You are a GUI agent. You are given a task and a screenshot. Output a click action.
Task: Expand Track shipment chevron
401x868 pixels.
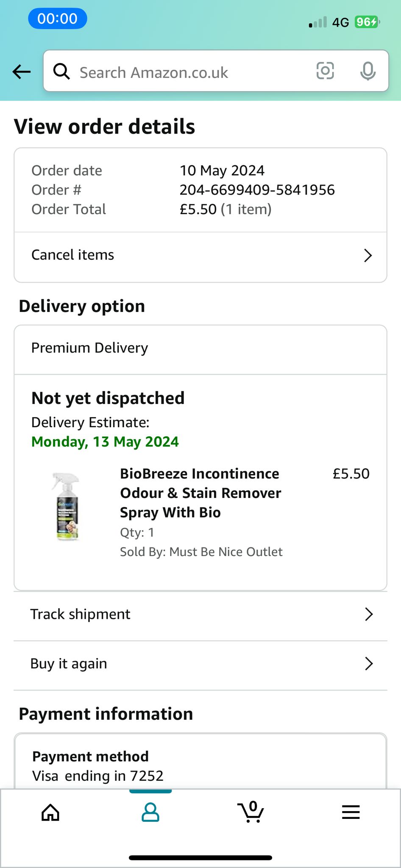(369, 614)
